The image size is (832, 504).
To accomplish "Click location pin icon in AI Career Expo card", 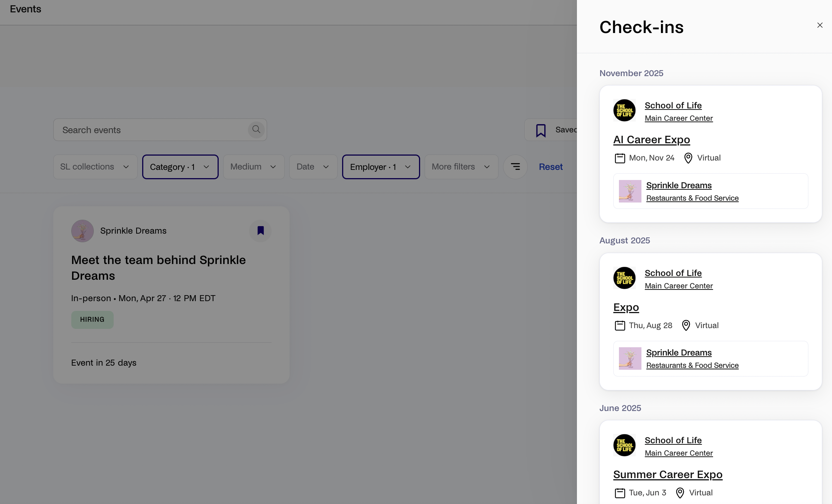I will [688, 158].
